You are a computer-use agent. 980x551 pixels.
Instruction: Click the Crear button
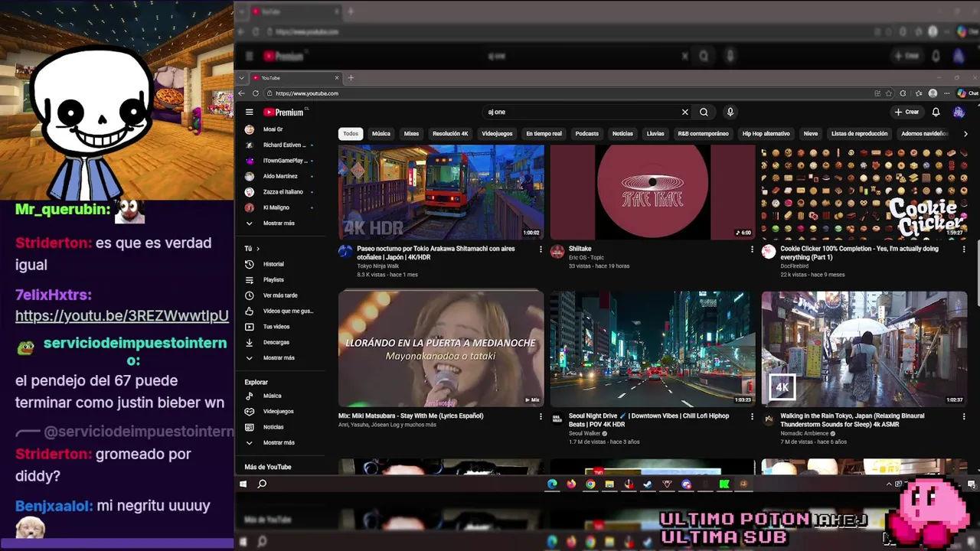[x=906, y=112]
